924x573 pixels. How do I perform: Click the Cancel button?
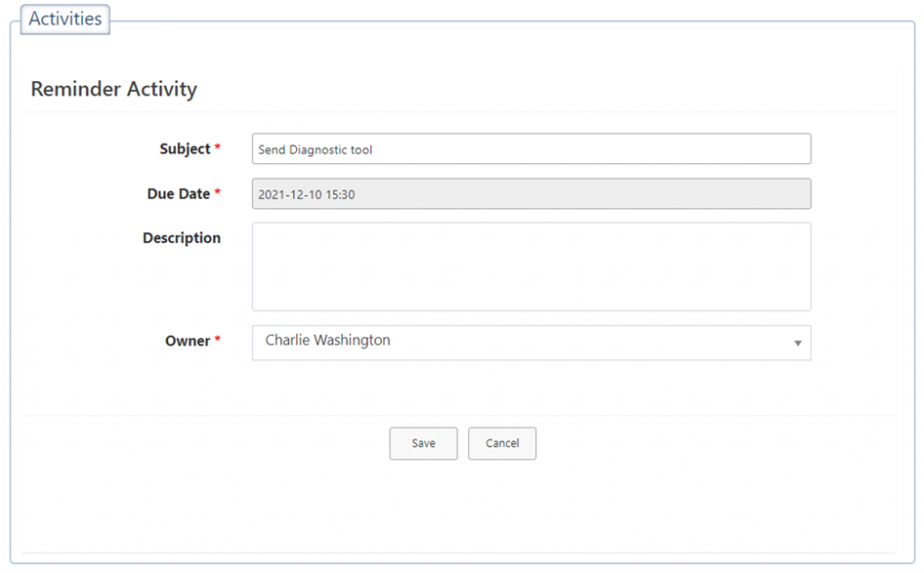coord(502,443)
